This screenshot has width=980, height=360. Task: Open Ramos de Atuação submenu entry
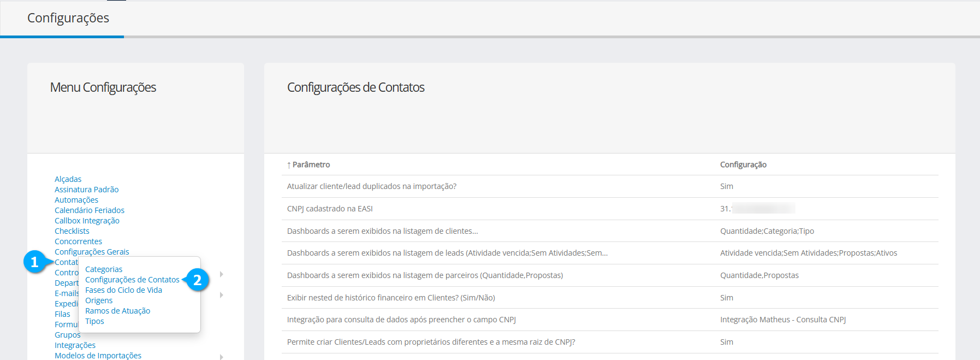click(x=117, y=311)
